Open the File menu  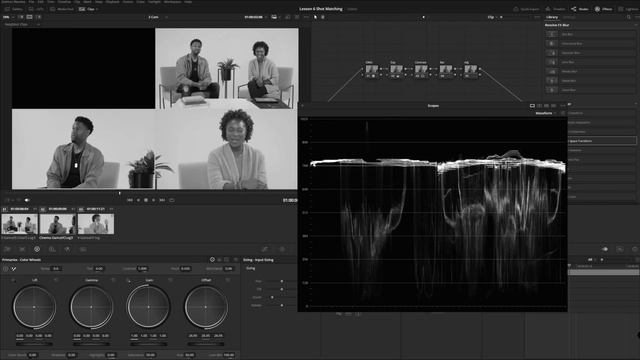[31, 2]
